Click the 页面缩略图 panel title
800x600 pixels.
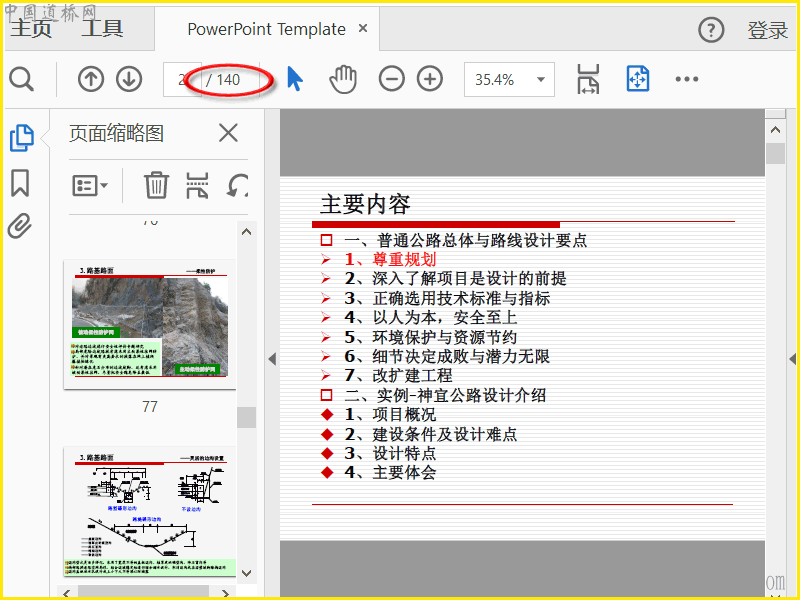116,133
